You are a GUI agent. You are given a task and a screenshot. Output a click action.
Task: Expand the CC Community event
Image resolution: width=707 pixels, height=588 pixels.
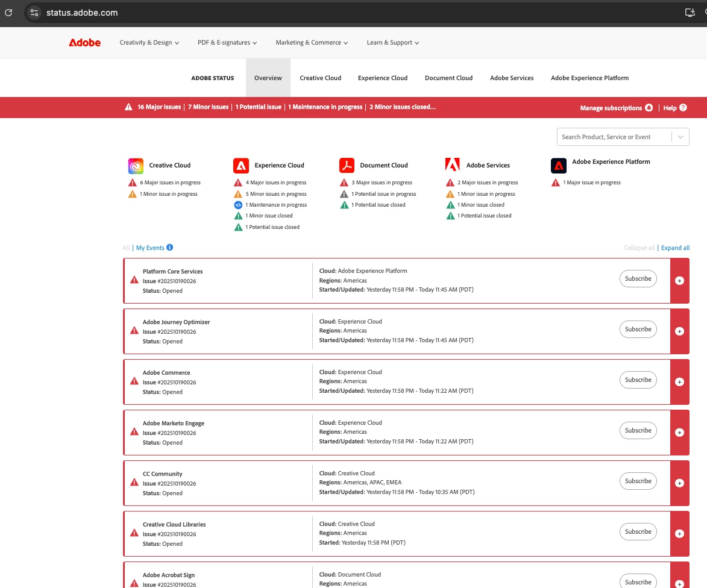679,483
